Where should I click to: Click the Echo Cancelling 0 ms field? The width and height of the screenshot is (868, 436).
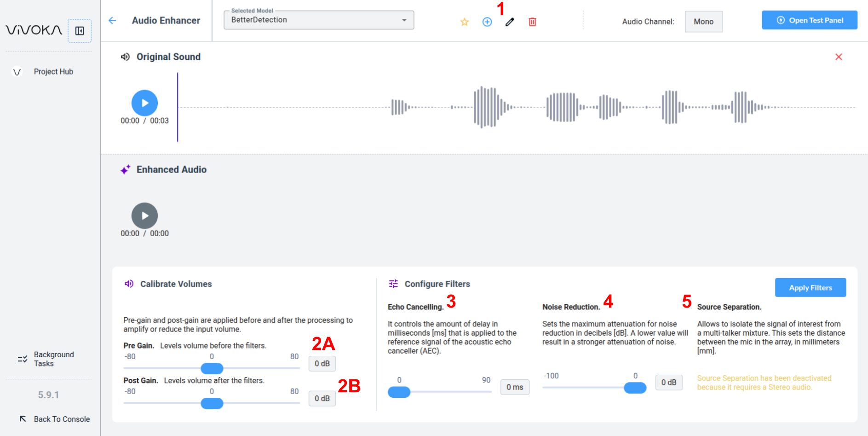[515, 387]
